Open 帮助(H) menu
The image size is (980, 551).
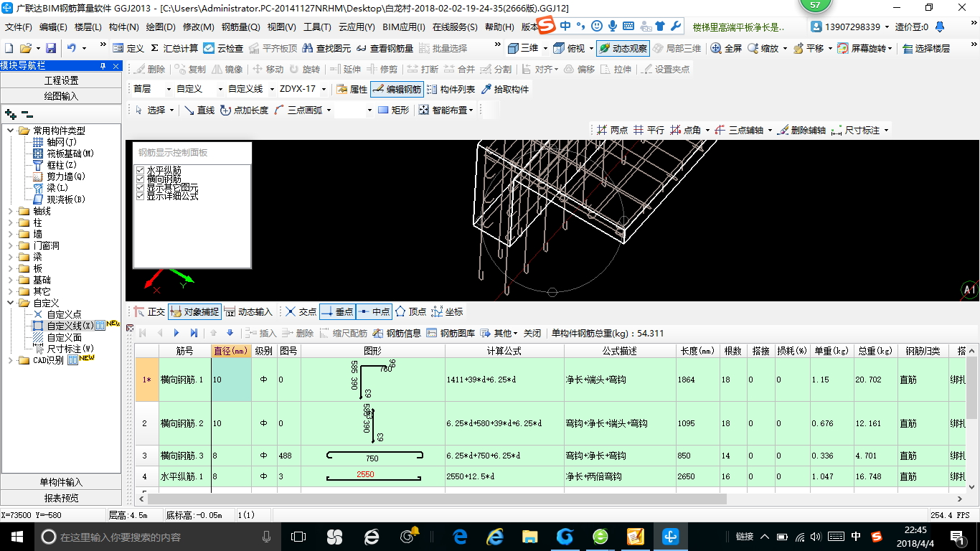(499, 27)
